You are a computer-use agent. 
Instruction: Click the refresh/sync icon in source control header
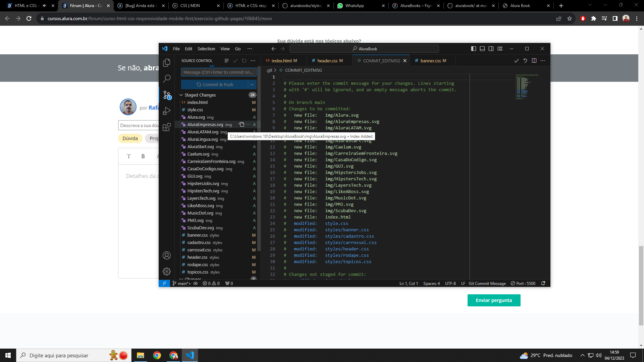tap(244, 61)
